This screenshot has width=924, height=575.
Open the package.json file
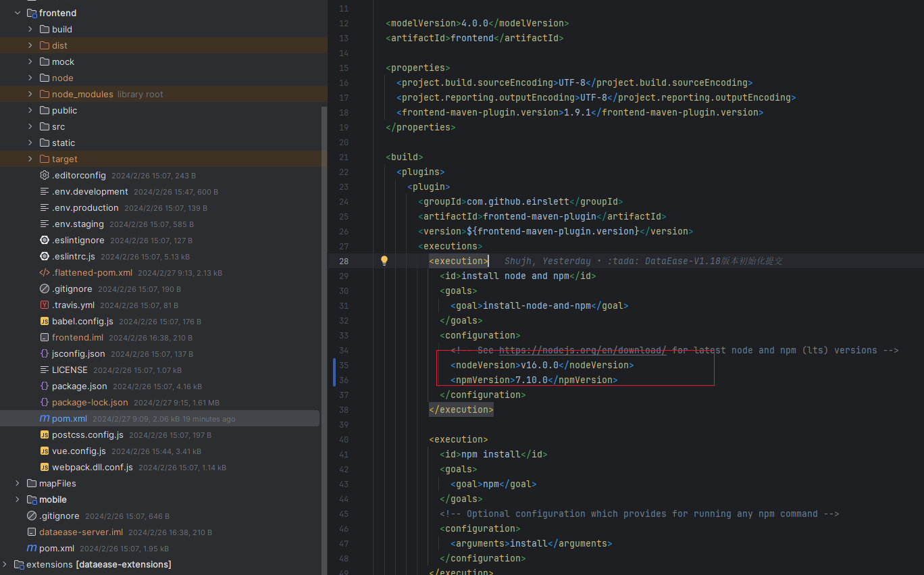[79, 386]
